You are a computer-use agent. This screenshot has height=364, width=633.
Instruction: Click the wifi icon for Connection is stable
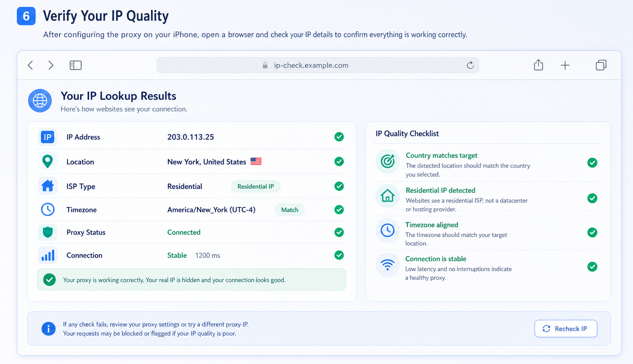388,265
